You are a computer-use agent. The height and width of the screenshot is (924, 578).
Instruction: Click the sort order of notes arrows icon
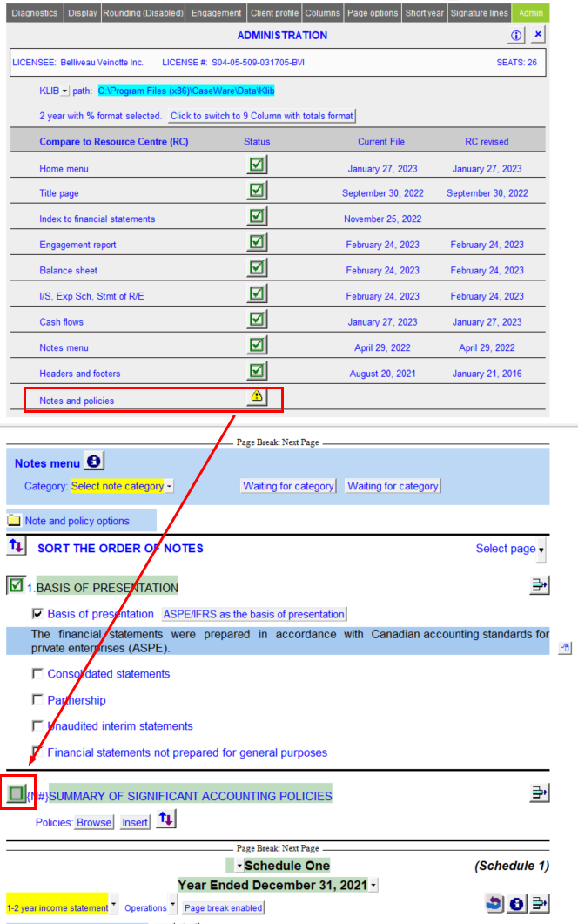point(17,546)
